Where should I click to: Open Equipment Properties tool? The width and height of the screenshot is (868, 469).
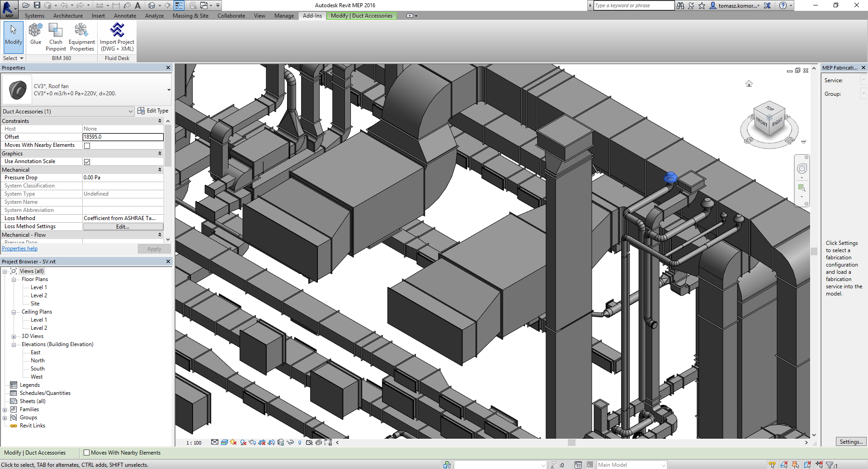81,36
